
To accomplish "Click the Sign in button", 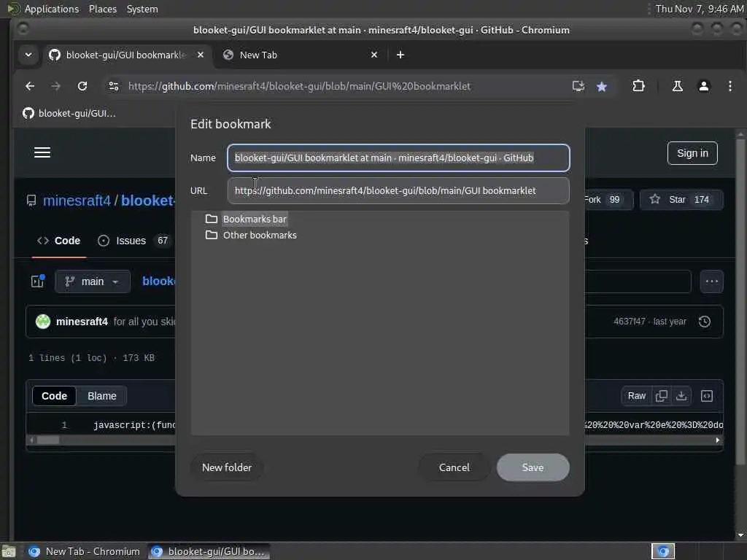I will 692,153.
